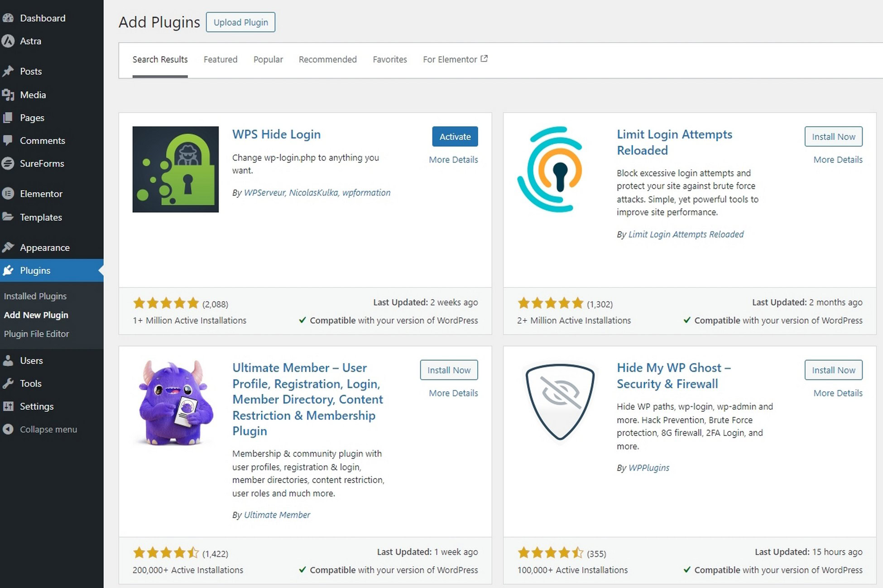Install Hide My WP Ghost plugin
The height and width of the screenshot is (588, 883).
click(x=834, y=370)
